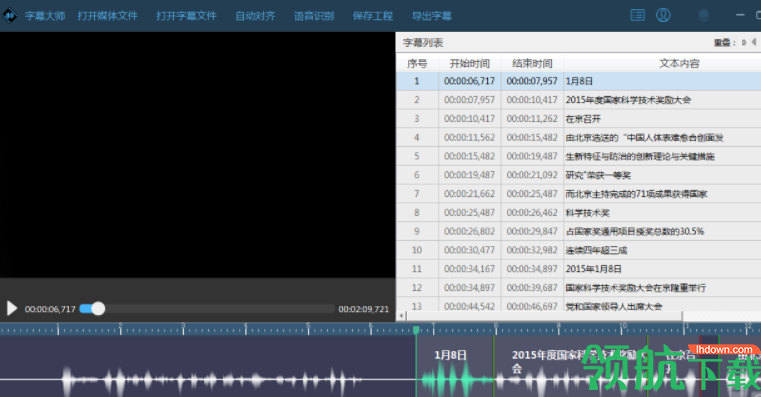Click the timeline ruler at mark 5
This screenshot has width=761, height=397.
[x=308, y=329]
